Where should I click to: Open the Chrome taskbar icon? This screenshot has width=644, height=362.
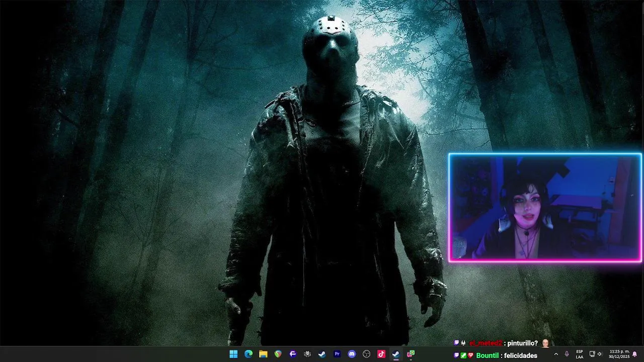click(x=278, y=354)
